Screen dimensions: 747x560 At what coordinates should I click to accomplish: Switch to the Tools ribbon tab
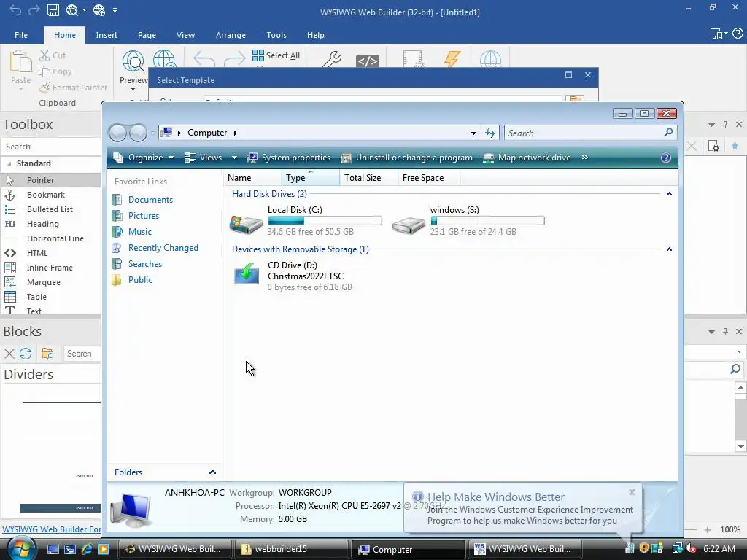(x=276, y=35)
